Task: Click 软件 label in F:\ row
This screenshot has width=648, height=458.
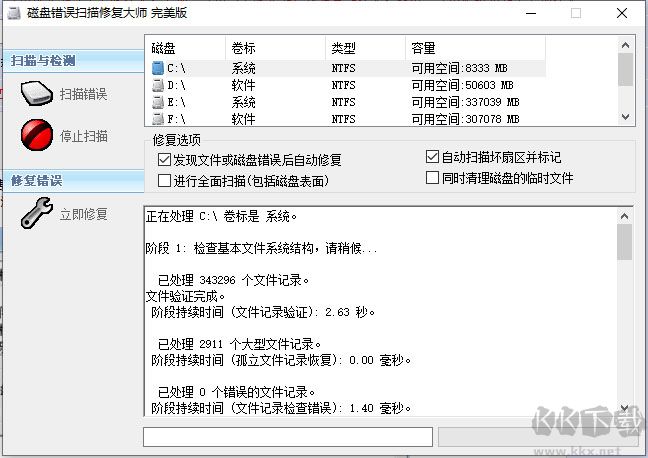Action: point(243,119)
